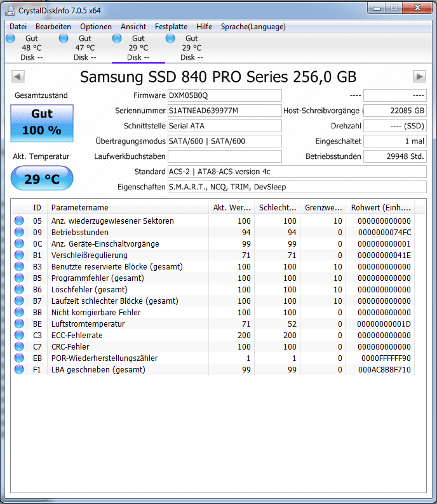Select the second disk tab showing 47 °C

pos(85,48)
